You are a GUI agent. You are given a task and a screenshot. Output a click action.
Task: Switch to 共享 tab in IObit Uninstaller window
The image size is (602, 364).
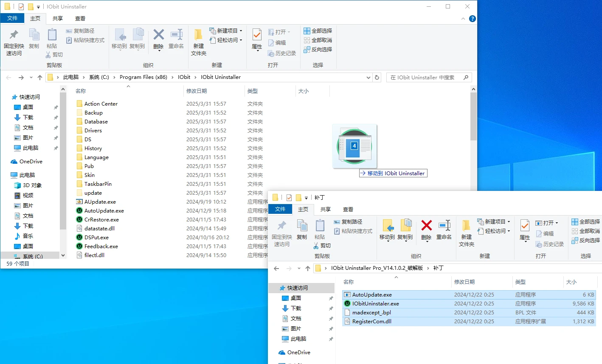click(58, 19)
